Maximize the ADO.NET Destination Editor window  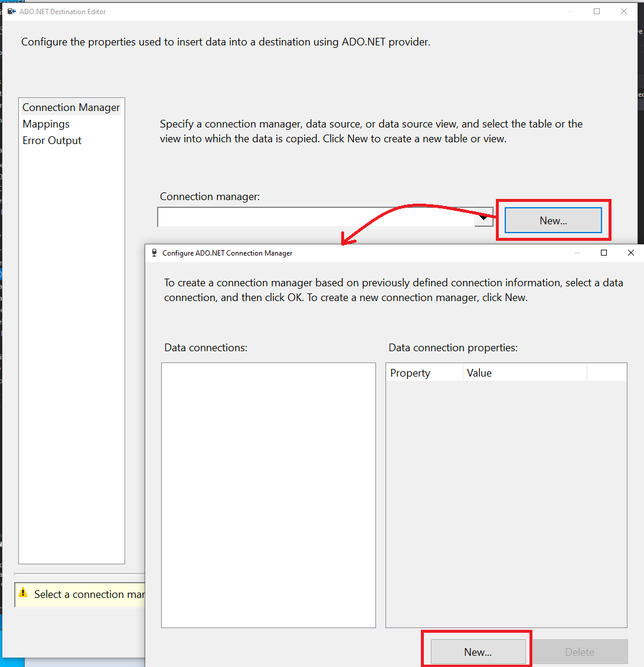click(597, 11)
